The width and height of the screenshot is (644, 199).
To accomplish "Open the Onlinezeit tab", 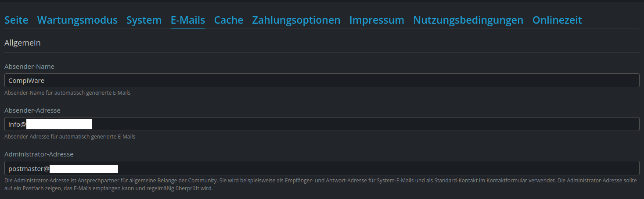I will [557, 20].
